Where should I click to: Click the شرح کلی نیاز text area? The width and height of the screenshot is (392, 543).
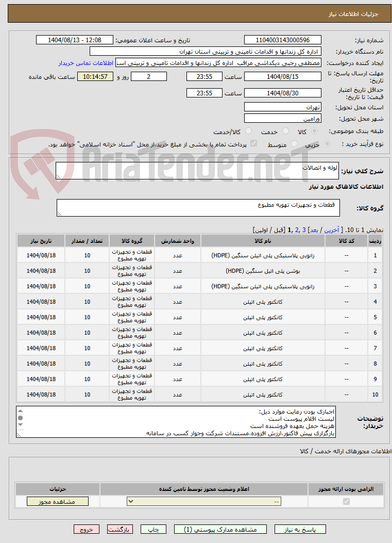tap(197, 171)
